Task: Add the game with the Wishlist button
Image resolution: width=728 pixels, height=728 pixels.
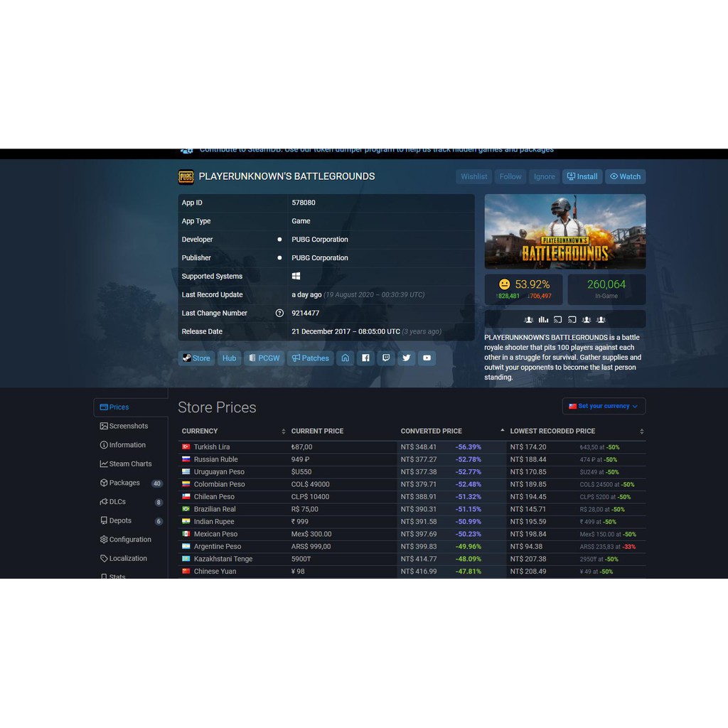Action: (x=473, y=176)
